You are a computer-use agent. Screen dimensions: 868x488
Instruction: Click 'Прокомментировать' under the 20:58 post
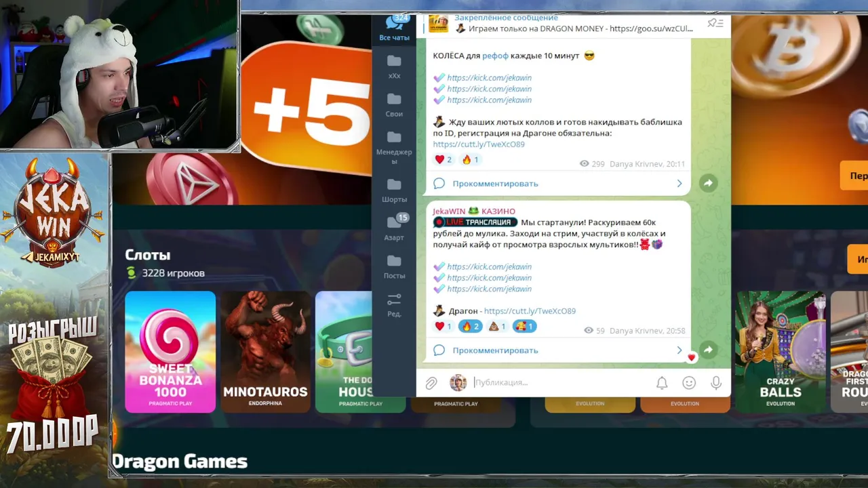click(x=495, y=350)
